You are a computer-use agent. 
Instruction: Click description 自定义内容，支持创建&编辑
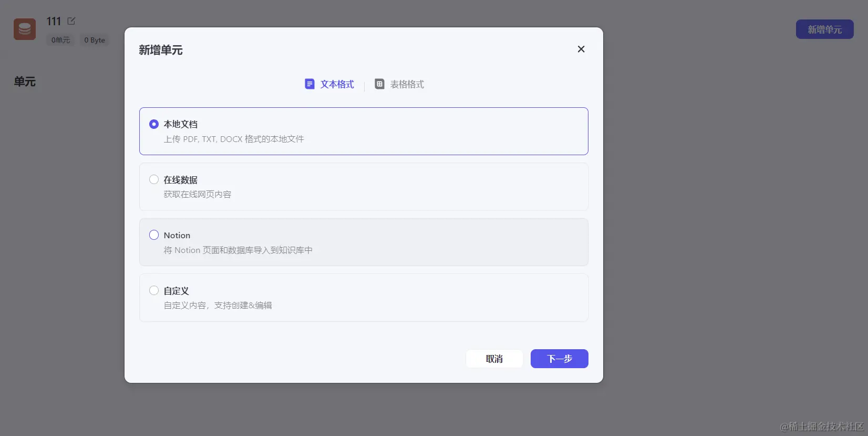(x=218, y=306)
